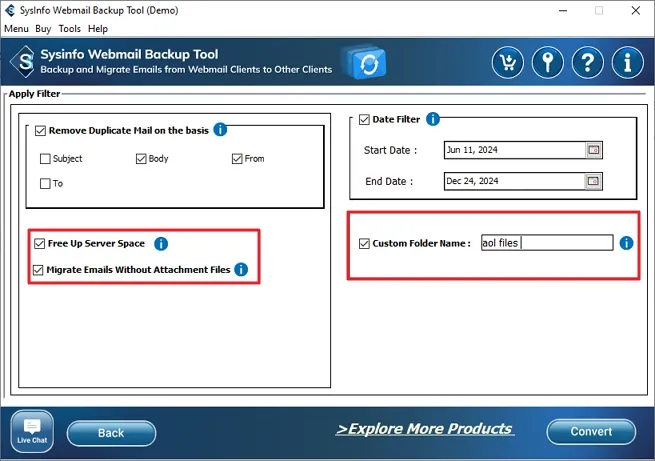Uncheck the Body checkbox
Image resolution: width=655 pixels, height=461 pixels.
(x=141, y=159)
